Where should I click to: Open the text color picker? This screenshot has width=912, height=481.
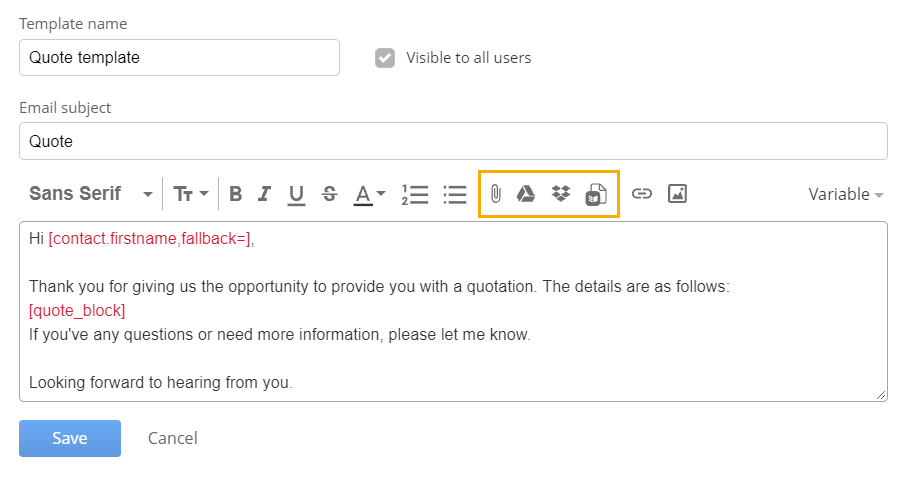coord(369,195)
